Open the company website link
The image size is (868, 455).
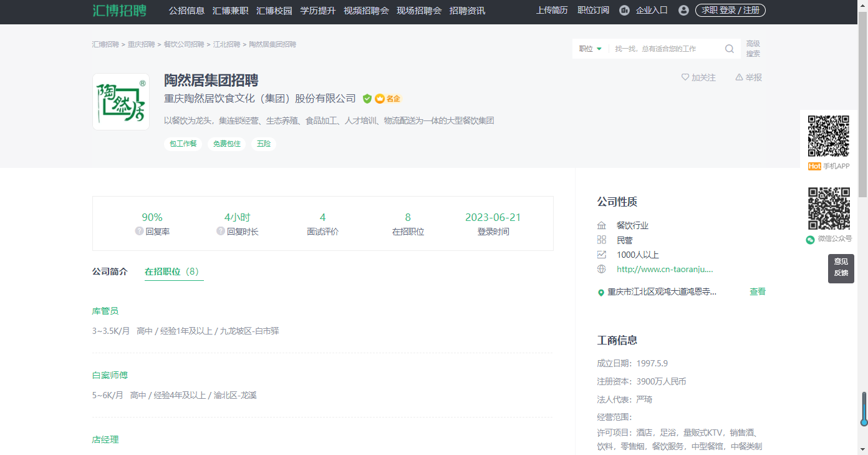[x=665, y=269]
